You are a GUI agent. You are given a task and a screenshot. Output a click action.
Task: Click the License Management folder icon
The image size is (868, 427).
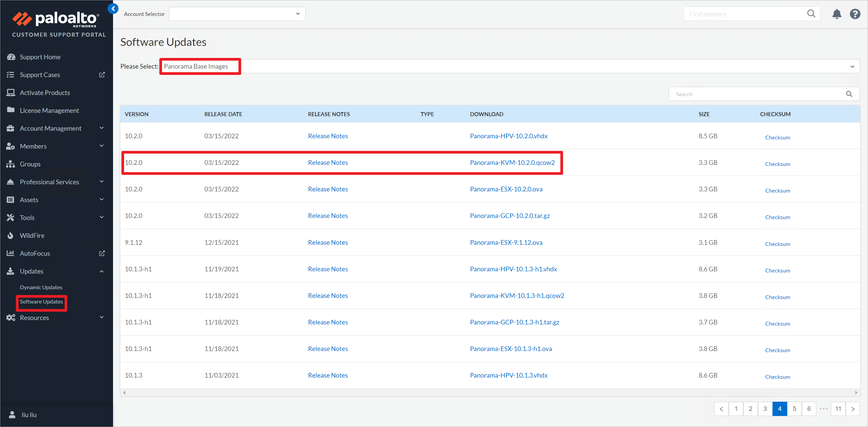click(11, 110)
